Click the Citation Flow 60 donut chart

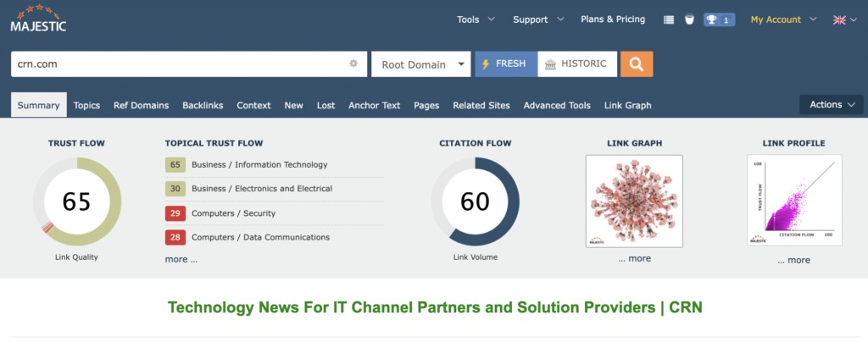coord(475,201)
